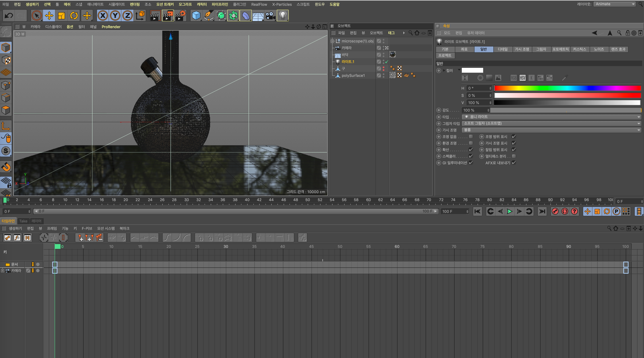Expand the 컬러 disclosure triangle
Image resolution: width=644 pixels, height=358 pixels.
tap(444, 71)
